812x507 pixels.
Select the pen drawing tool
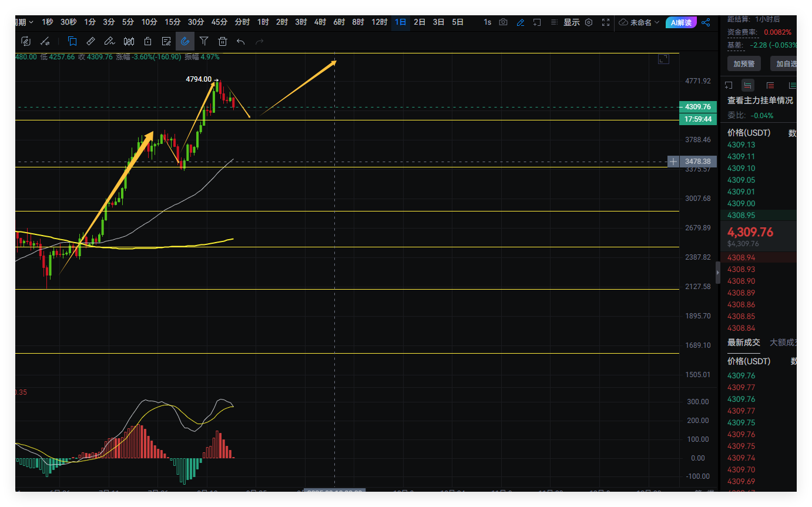pos(109,41)
